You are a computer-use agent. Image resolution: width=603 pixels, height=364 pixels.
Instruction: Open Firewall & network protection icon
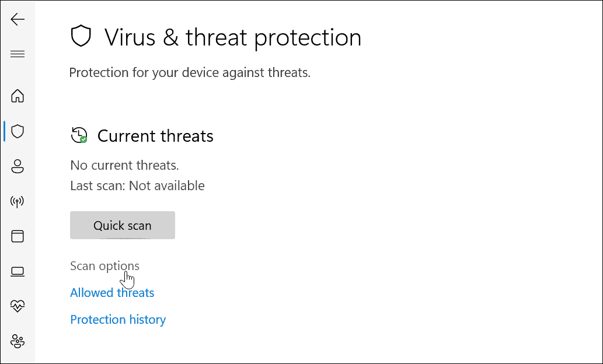coord(18,202)
